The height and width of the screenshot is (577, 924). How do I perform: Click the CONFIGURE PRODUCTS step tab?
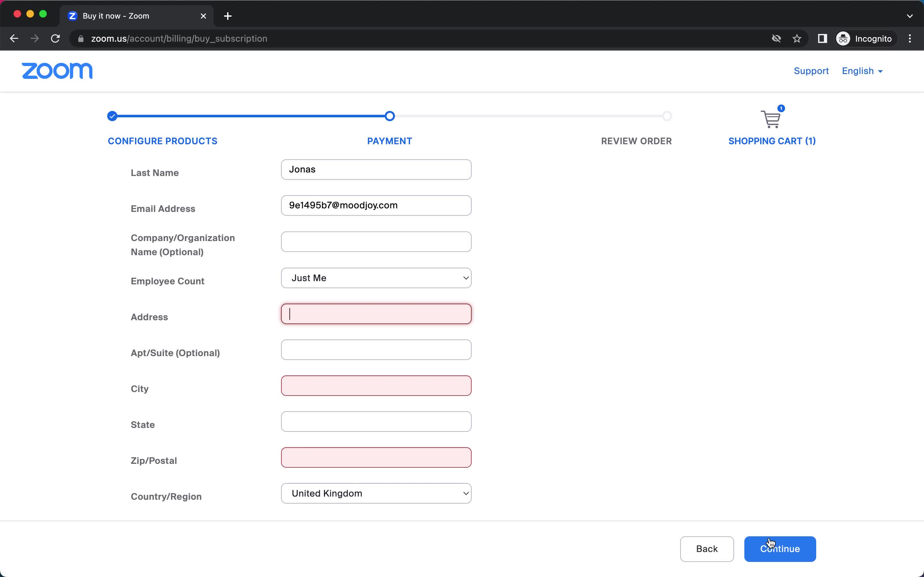pos(162,140)
